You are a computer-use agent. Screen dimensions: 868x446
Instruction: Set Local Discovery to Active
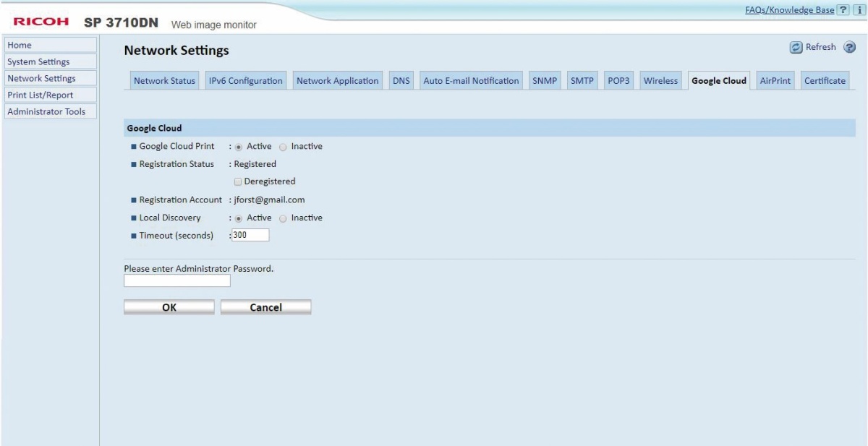tap(239, 218)
